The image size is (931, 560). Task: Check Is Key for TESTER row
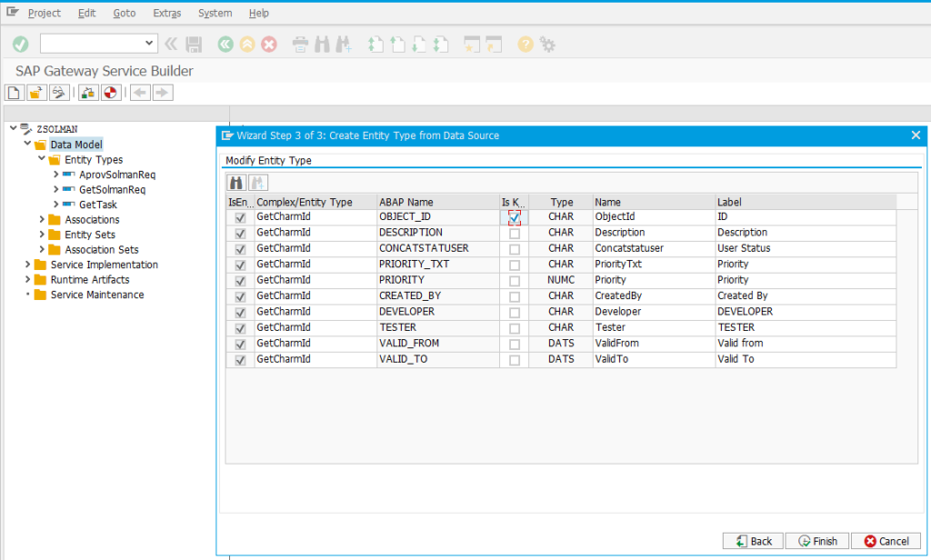(x=515, y=328)
